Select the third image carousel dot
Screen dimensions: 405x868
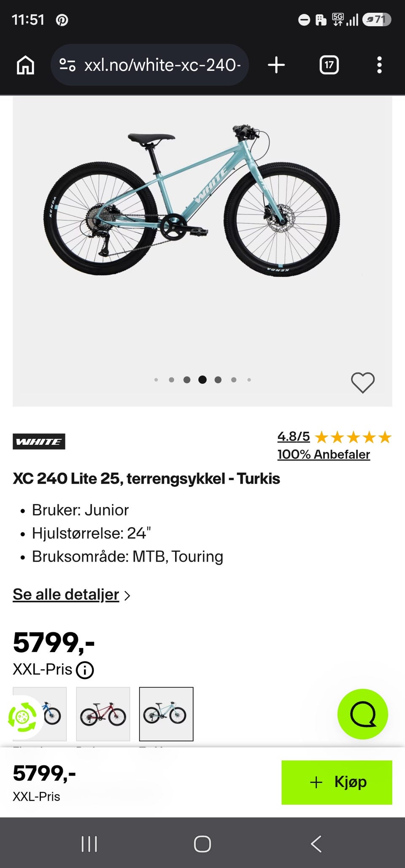pyautogui.click(x=187, y=380)
